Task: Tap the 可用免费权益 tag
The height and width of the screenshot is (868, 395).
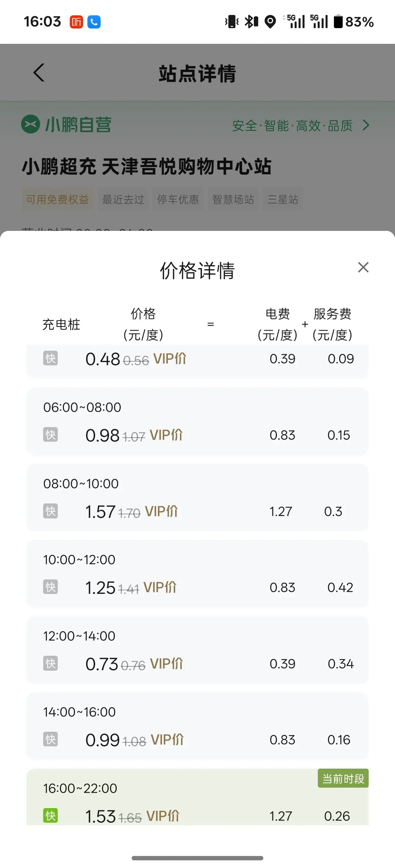Action: click(x=57, y=199)
